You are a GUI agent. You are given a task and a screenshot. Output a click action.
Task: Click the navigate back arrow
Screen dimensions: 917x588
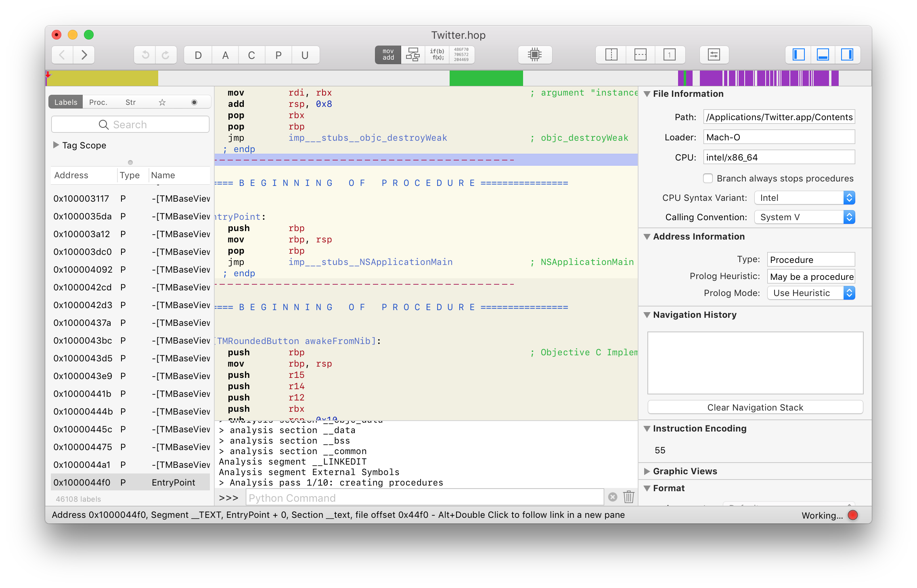pyautogui.click(x=62, y=55)
